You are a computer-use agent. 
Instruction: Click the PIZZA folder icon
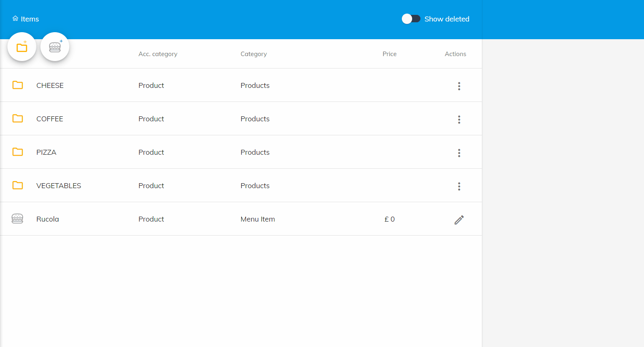18,152
